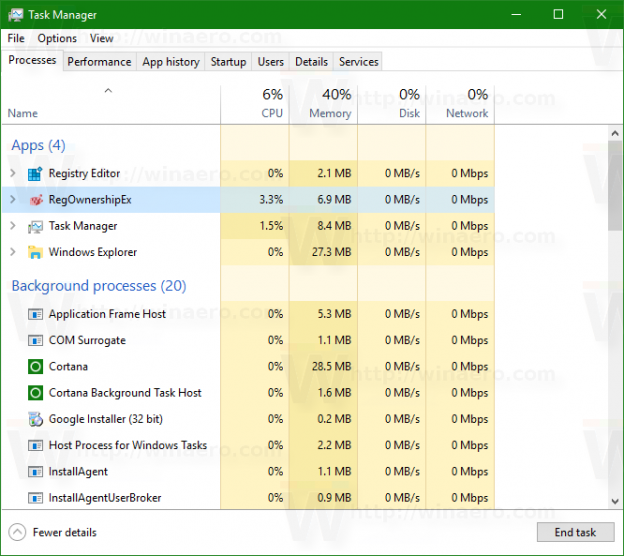Click the Task Manager row icon

pos(35,226)
